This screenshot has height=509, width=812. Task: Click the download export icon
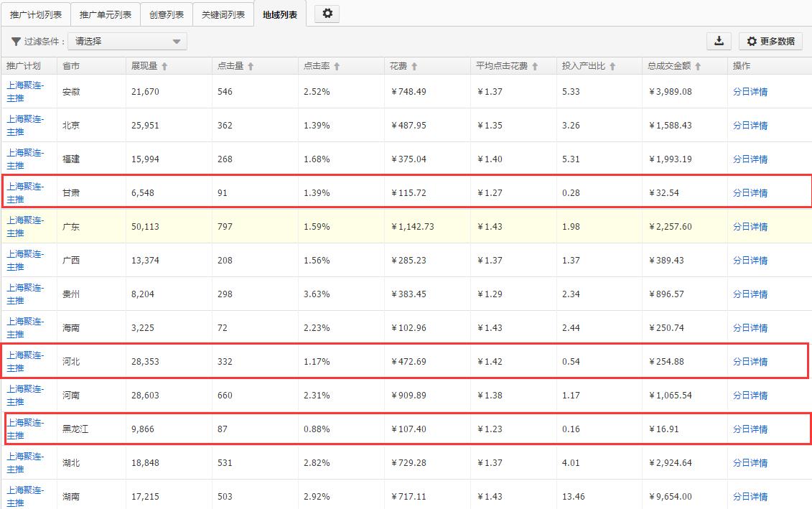tap(719, 41)
